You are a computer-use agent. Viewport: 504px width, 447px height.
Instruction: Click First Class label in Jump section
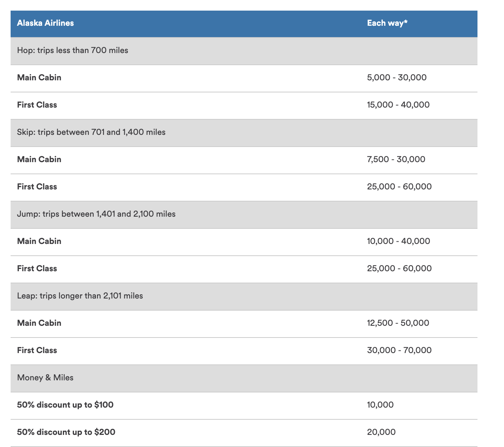point(37,269)
